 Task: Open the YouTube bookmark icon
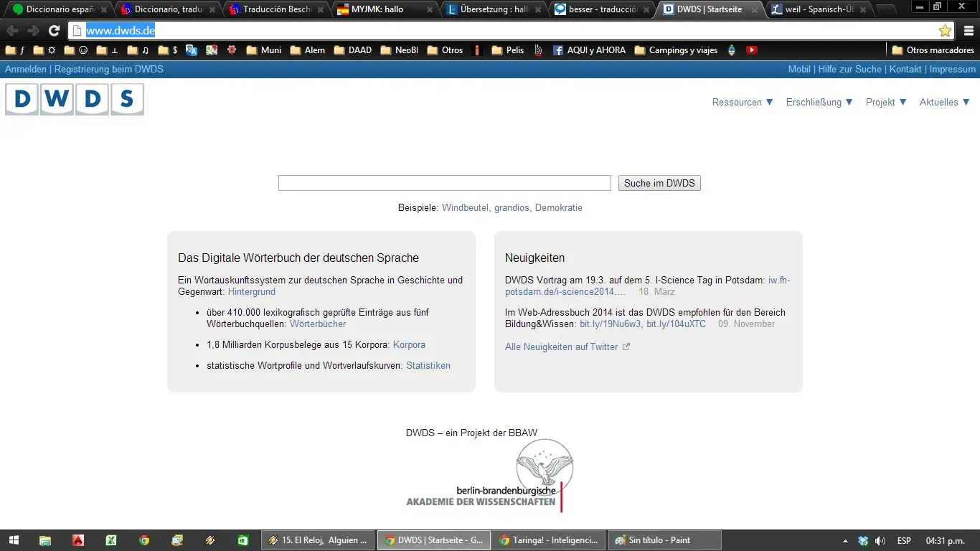(x=752, y=50)
